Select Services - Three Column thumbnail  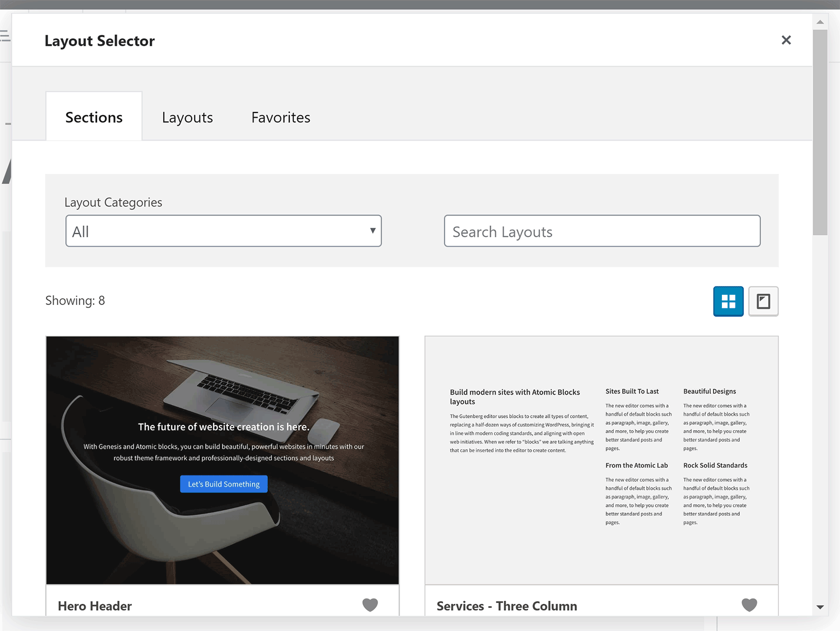pos(602,460)
